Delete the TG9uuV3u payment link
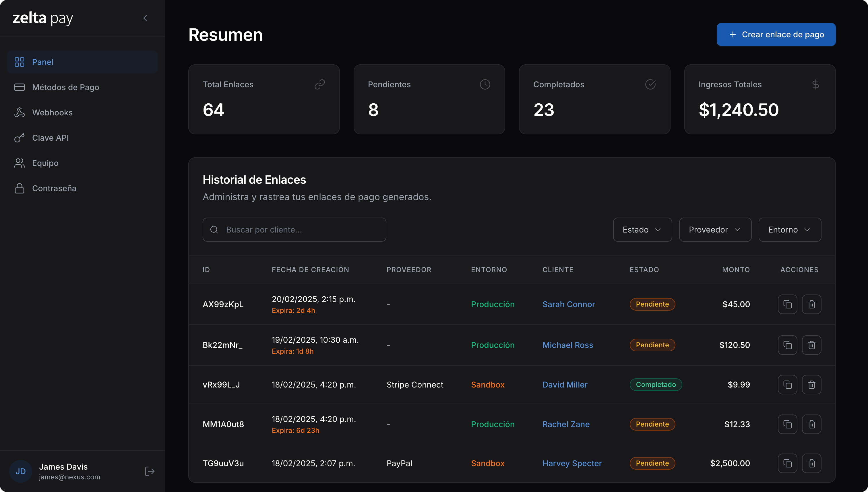 [x=812, y=463]
